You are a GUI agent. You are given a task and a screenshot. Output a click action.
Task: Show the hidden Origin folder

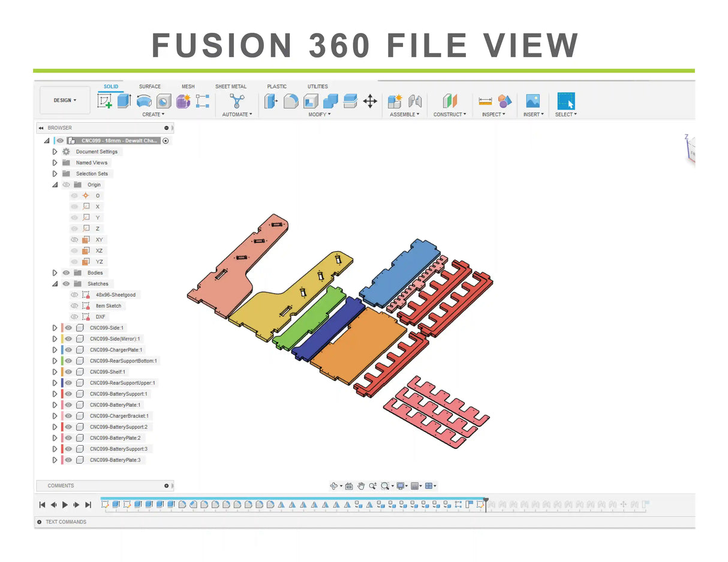point(66,185)
